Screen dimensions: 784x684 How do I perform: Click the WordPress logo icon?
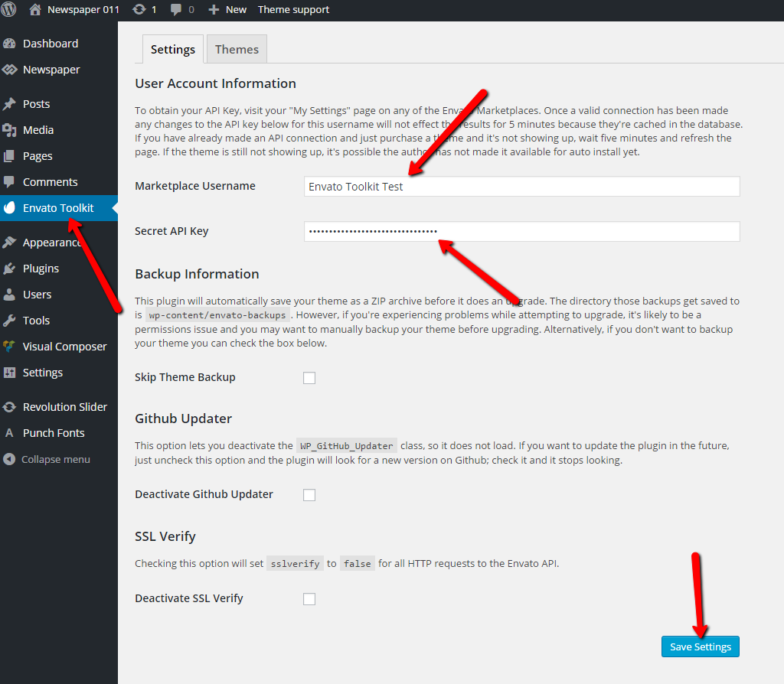8,9
